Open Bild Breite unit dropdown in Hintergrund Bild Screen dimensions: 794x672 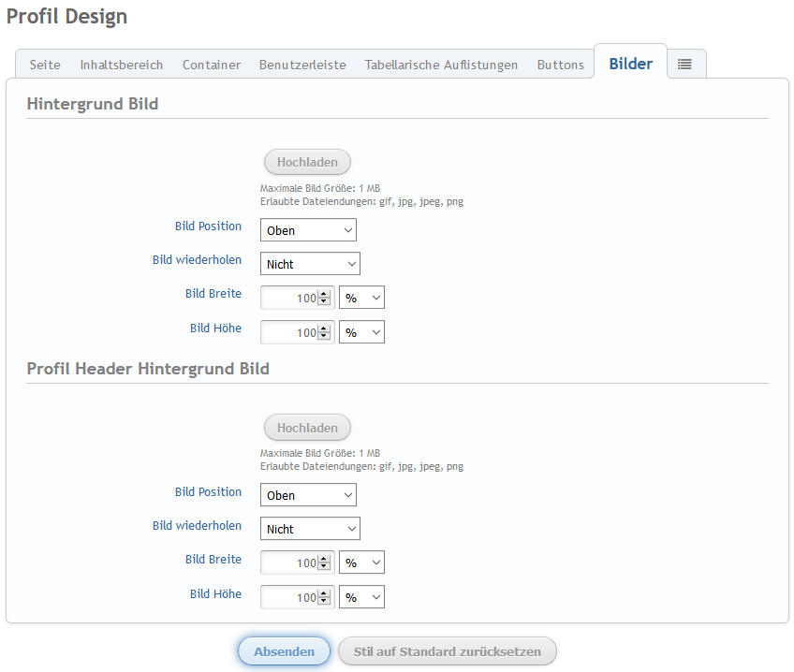coord(361,298)
